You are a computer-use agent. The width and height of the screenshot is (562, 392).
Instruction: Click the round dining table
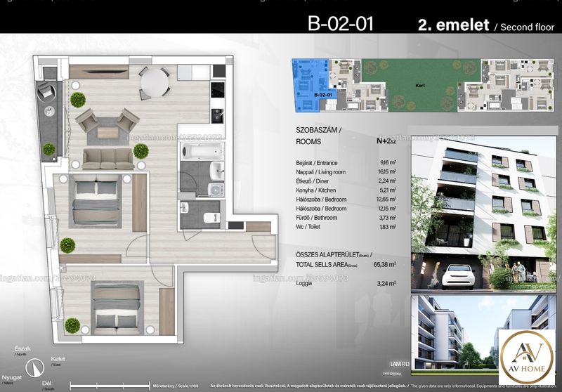coord(155,82)
